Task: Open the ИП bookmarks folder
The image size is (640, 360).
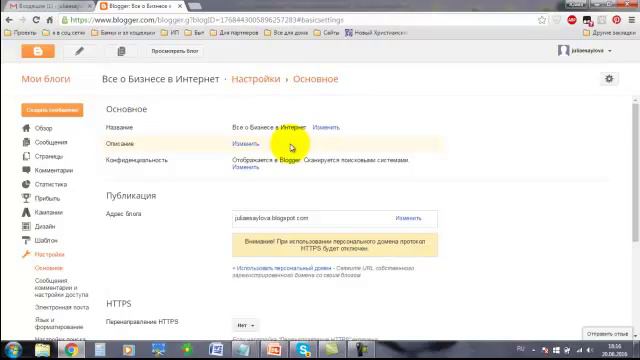Action: point(170,33)
